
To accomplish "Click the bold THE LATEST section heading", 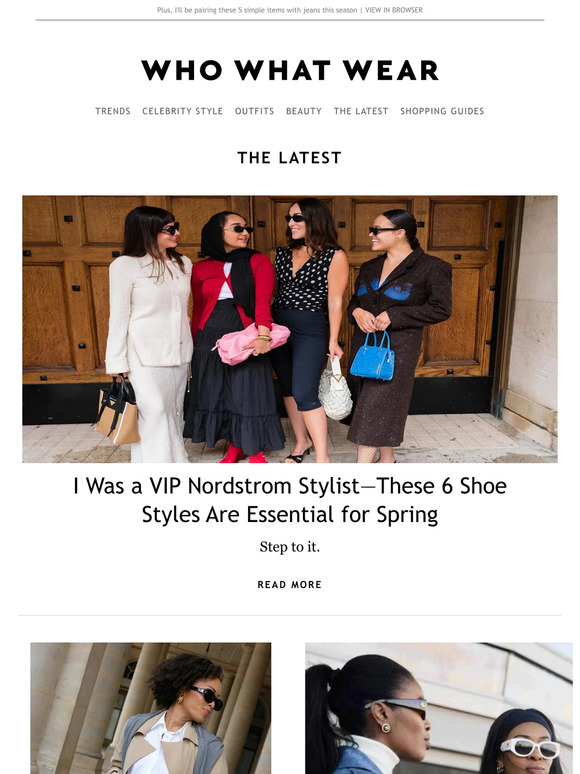I will coord(290,157).
